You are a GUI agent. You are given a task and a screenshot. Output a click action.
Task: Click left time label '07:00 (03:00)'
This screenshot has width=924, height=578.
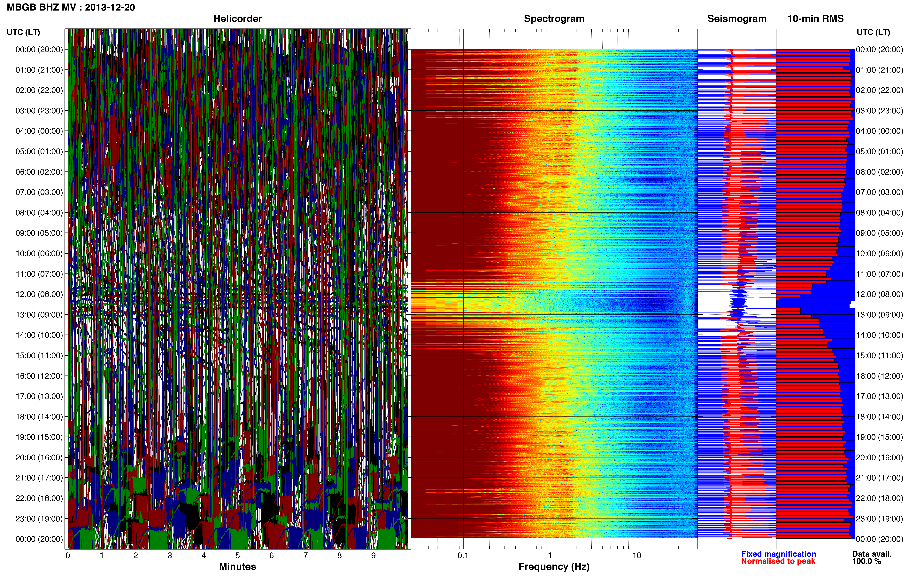pyautogui.click(x=39, y=192)
